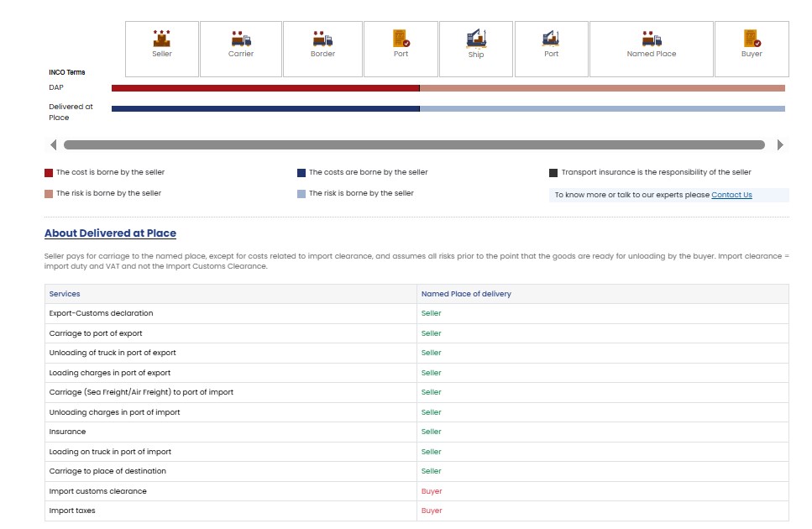
Task: Select the Port icon right of Ship
Action: coord(551,39)
